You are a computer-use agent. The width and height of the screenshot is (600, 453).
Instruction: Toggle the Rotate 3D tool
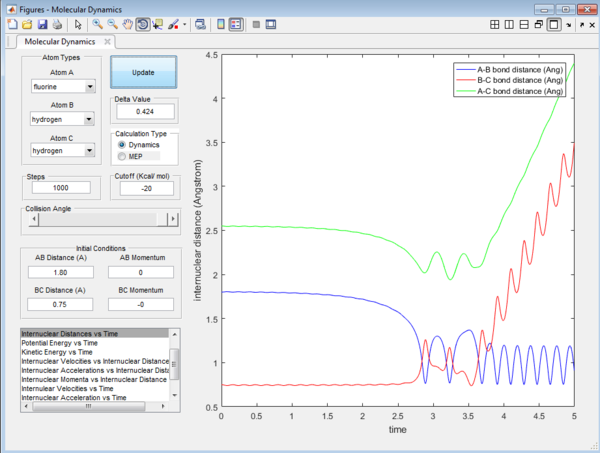coord(142,23)
